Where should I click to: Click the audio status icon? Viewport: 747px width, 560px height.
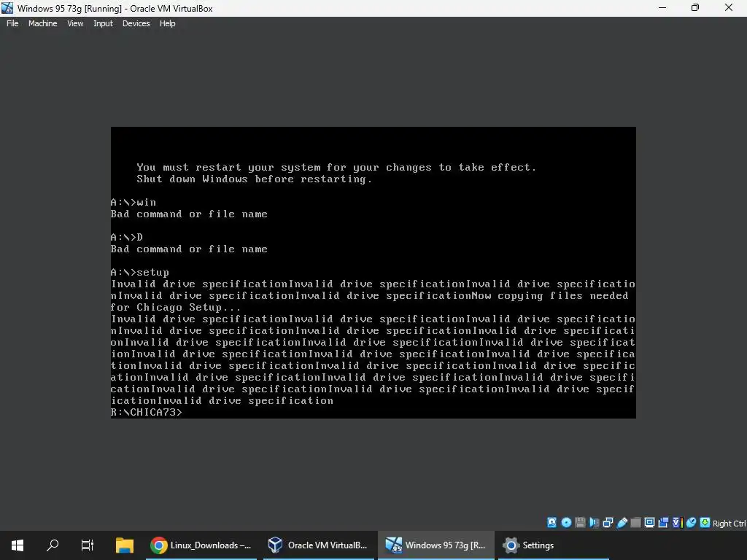594,522
